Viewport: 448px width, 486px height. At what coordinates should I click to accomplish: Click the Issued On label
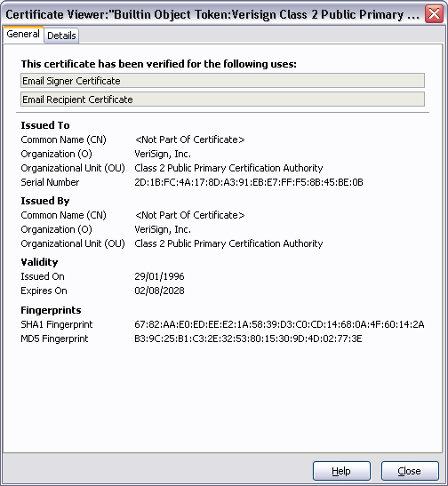[43, 276]
